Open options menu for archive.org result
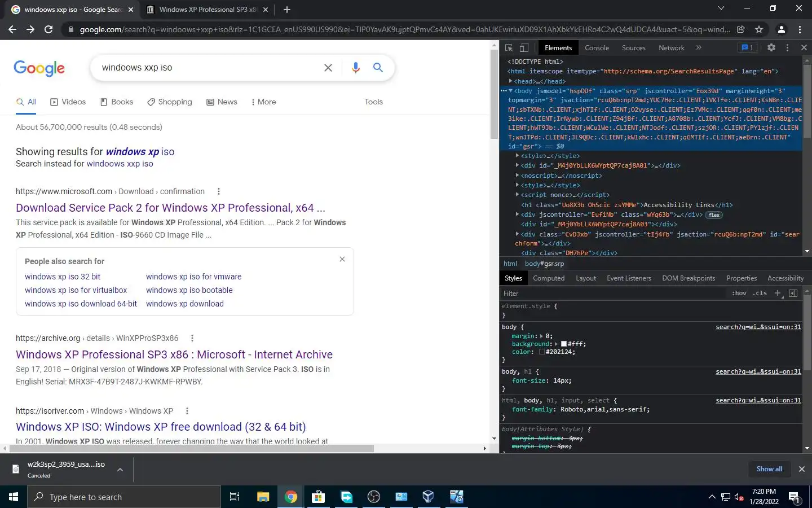This screenshot has height=508, width=812. click(x=192, y=338)
